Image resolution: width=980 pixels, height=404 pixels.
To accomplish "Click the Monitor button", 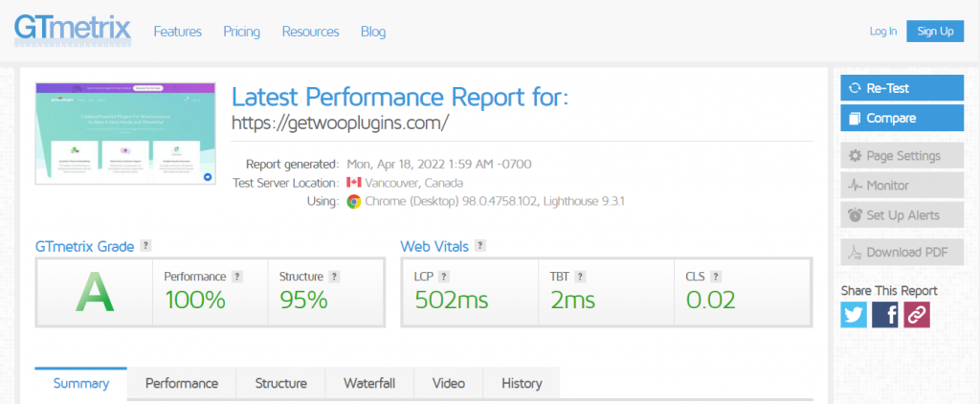I will point(902,185).
